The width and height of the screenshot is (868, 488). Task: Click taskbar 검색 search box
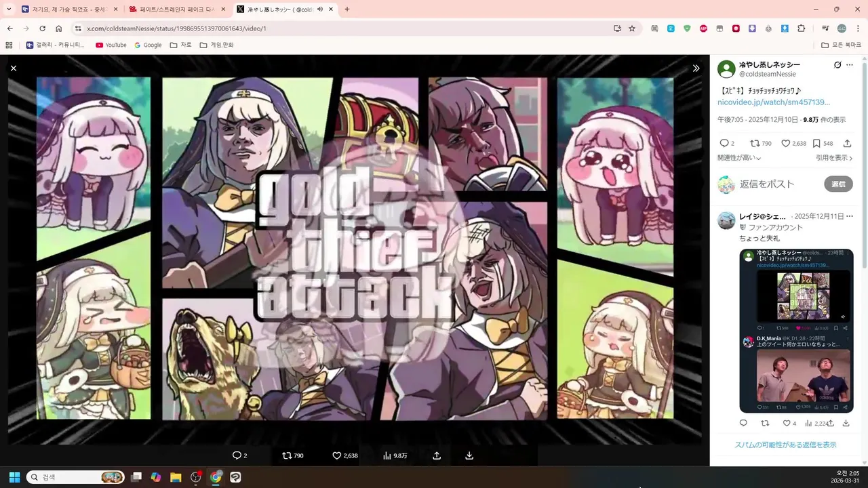[75, 477]
